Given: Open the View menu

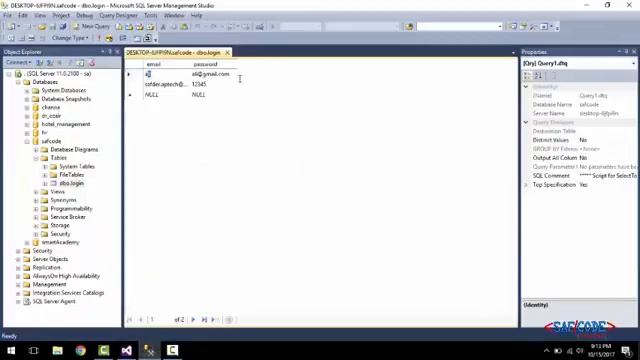Looking at the screenshot, I should [x=40, y=16].
